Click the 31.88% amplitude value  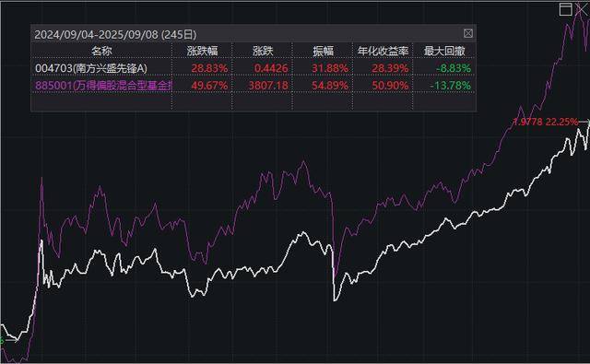330,68
